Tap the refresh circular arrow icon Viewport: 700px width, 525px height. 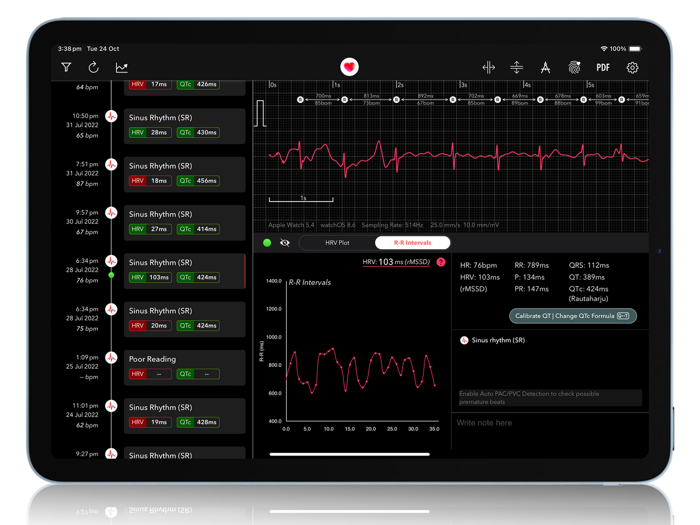93,67
